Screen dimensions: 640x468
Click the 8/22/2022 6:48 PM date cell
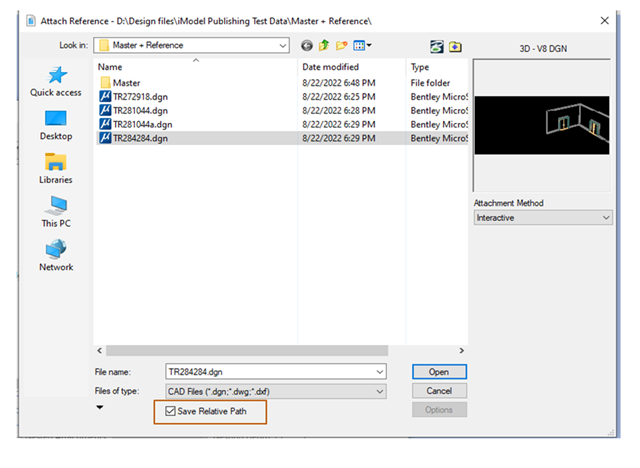click(339, 83)
